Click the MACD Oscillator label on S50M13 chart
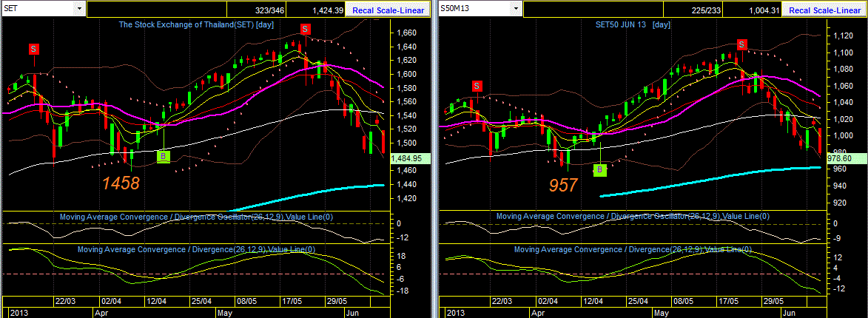The width and height of the screenshot is (868, 318). (633, 216)
